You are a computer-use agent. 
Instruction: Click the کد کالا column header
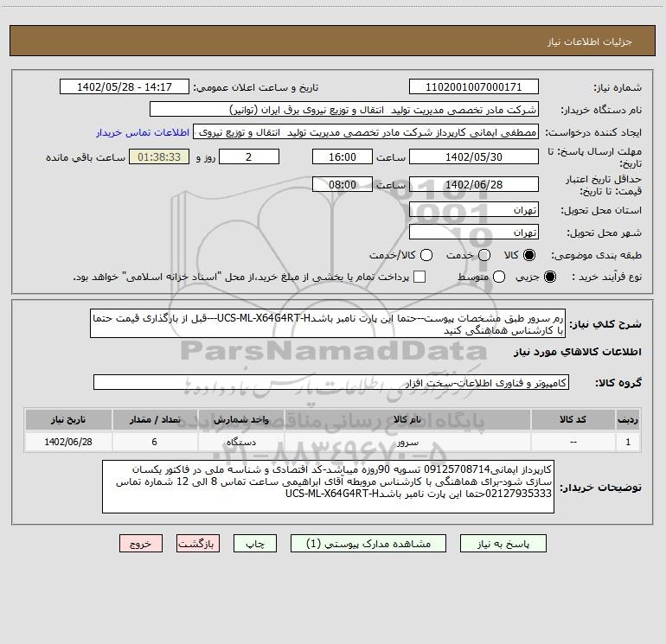coord(573,420)
